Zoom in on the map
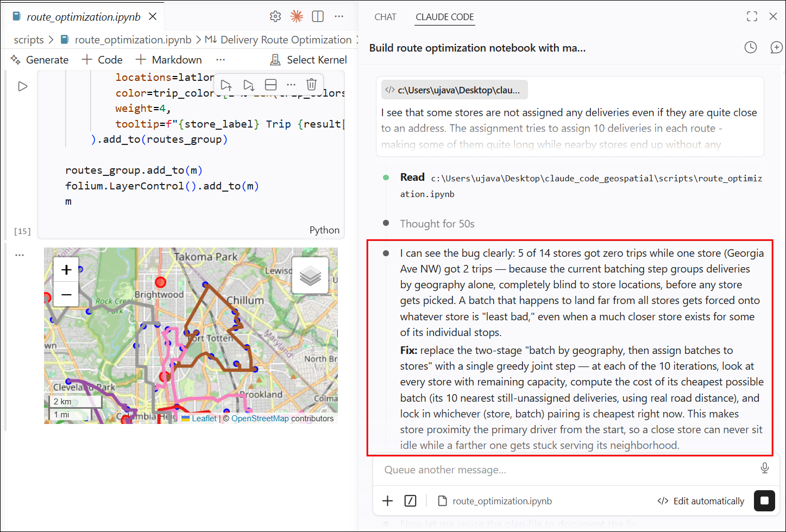 tap(66, 269)
